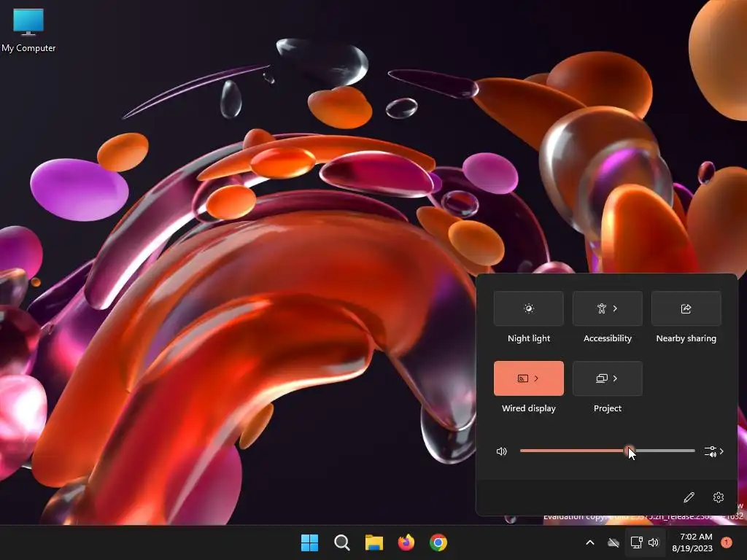This screenshot has height=560, width=747.
Task: Open taskbar Search
Action: (341, 542)
